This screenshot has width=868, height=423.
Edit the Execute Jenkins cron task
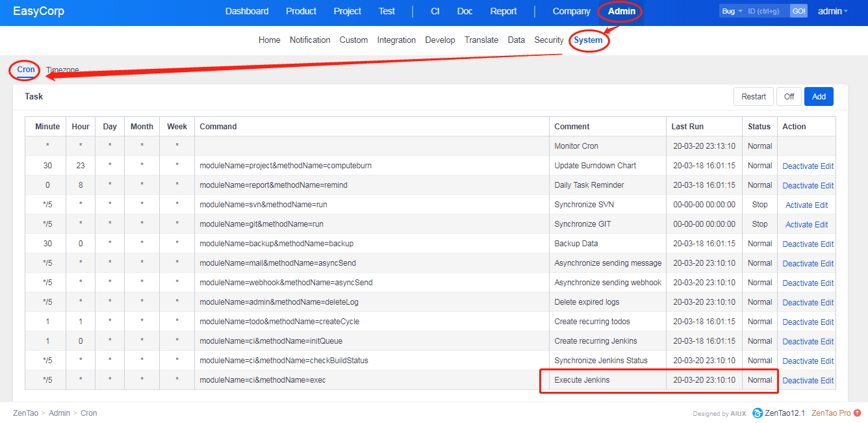click(x=827, y=381)
